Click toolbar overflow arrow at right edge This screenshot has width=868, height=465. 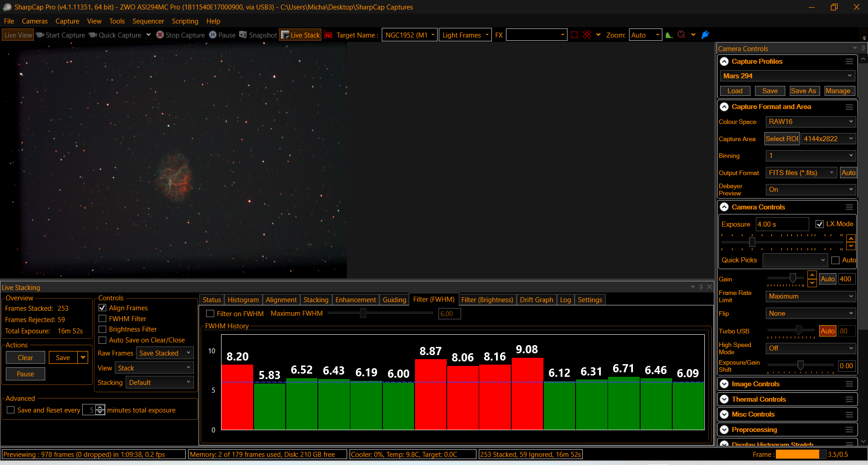click(x=864, y=38)
